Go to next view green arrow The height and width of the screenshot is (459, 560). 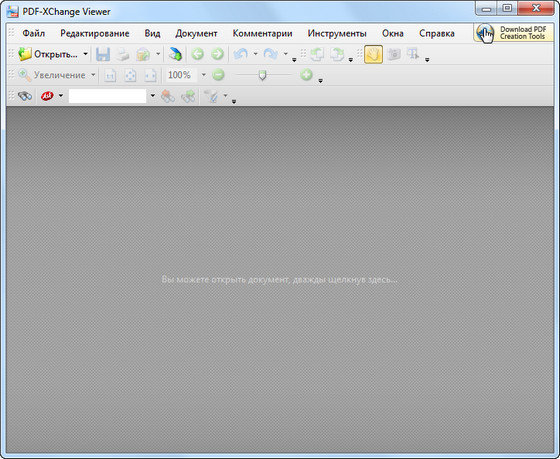tap(217, 54)
